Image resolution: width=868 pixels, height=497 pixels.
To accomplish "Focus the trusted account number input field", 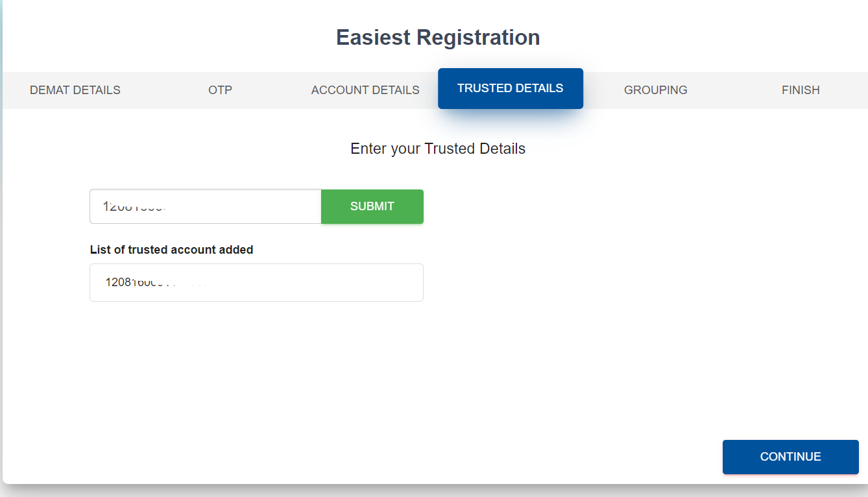I will [x=205, y=206].
